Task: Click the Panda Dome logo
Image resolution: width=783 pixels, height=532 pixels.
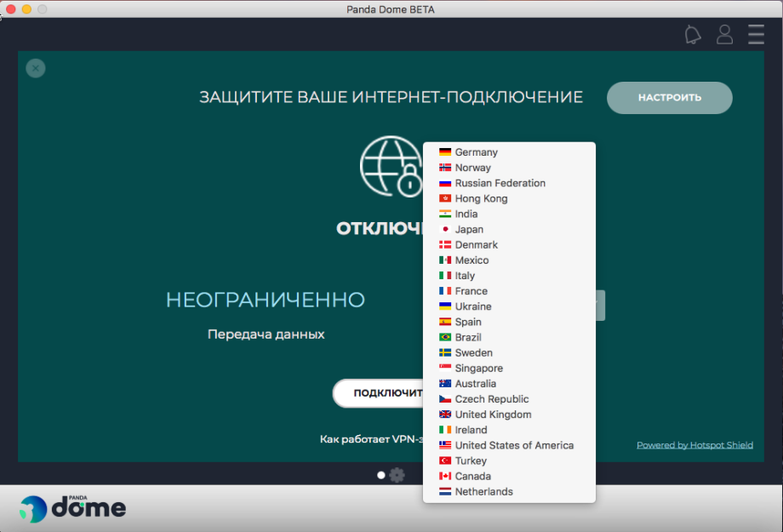Action: click(x=73, y=509)
